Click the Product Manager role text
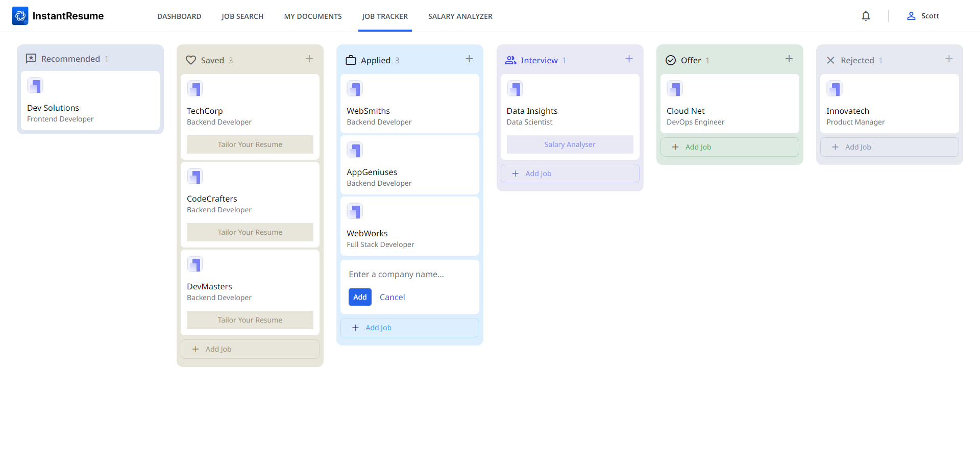The image size is (980, 469). [x=855, y=122]
